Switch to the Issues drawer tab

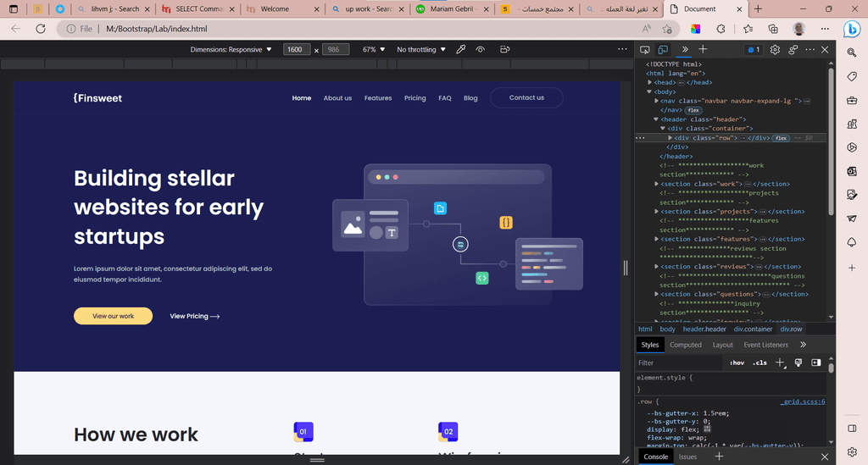tap(687, 457)
